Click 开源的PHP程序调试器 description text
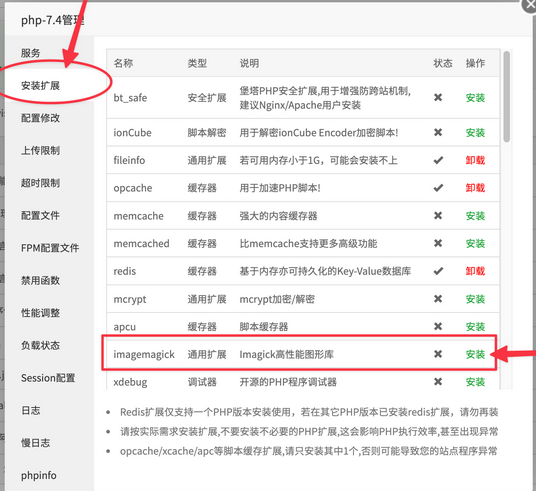This screenshot has width=536, height=491. pyautogui.click(x=288, y=382)
